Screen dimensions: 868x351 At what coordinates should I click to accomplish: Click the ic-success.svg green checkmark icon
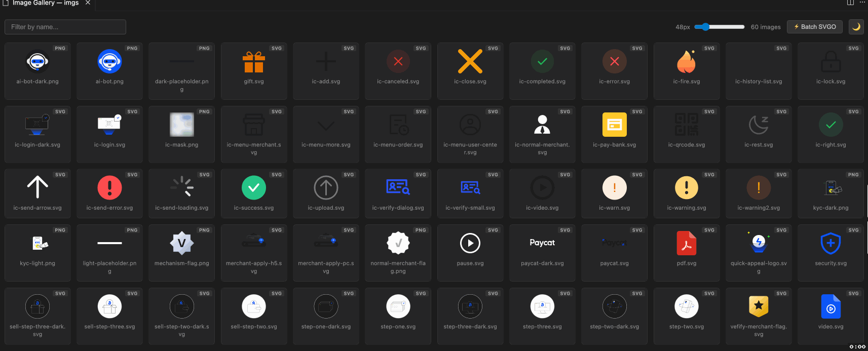click(254, 188)
